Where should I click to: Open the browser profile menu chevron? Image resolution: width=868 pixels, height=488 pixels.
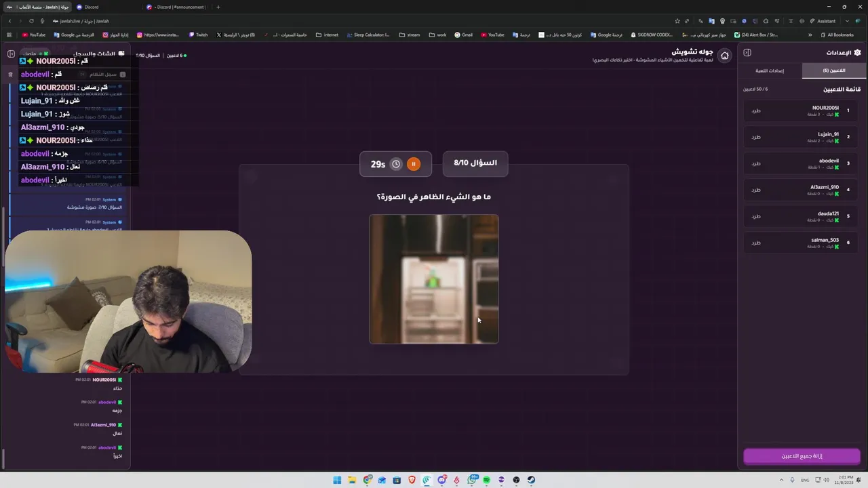point(846,21)
